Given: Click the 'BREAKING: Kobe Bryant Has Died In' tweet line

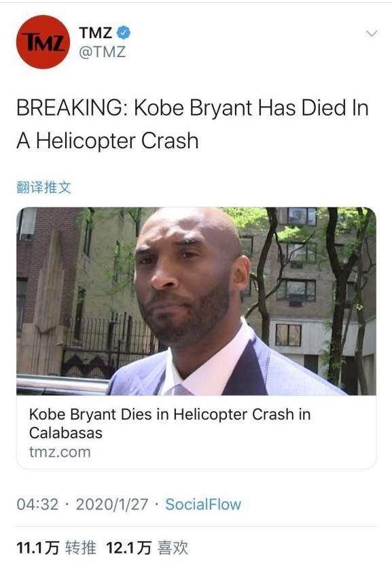Looking at the screenshot, I should pos(192,107).
